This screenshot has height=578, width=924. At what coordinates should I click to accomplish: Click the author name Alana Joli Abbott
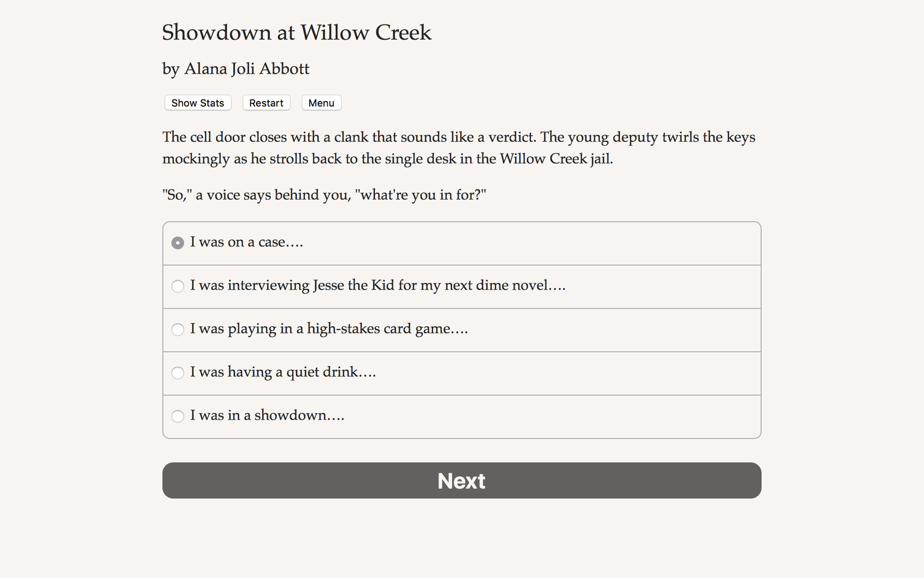click(235, 69)
